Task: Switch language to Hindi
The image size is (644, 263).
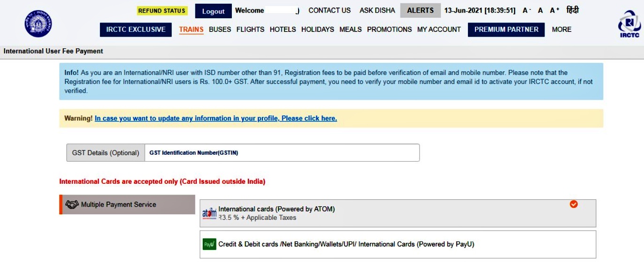Action: pos(572,10)
